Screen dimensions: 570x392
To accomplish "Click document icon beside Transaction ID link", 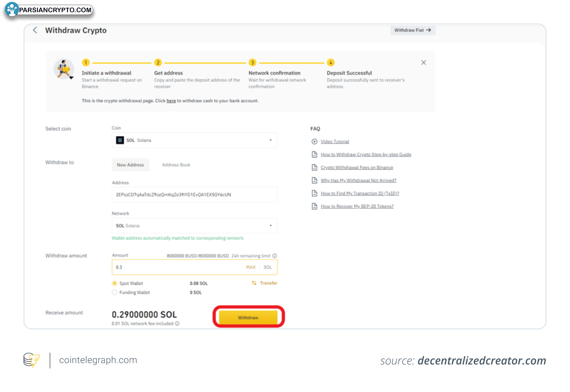I will click(314, 193).
